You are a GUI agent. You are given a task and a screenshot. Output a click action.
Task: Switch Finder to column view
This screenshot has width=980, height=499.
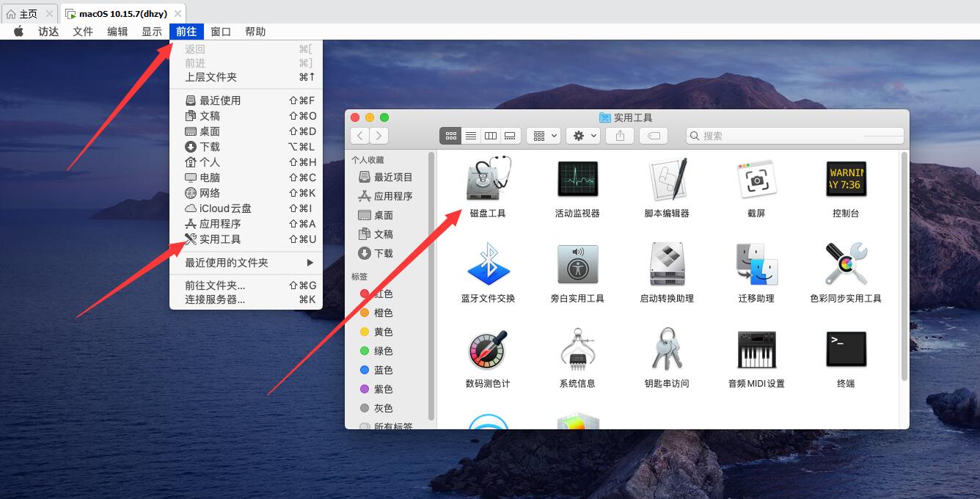[491, 136]
